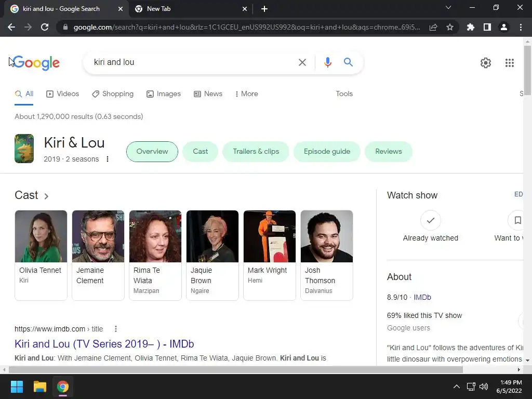Image resolution: width=532 pixels, height=399 pixels.
Task: Select the Cast chip
Action: point(200,152)
